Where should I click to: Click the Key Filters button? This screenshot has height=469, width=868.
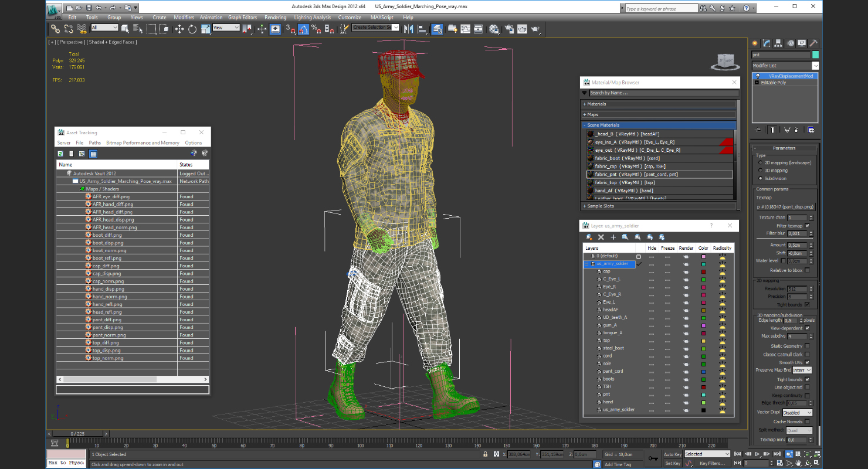tap(711, 463)
